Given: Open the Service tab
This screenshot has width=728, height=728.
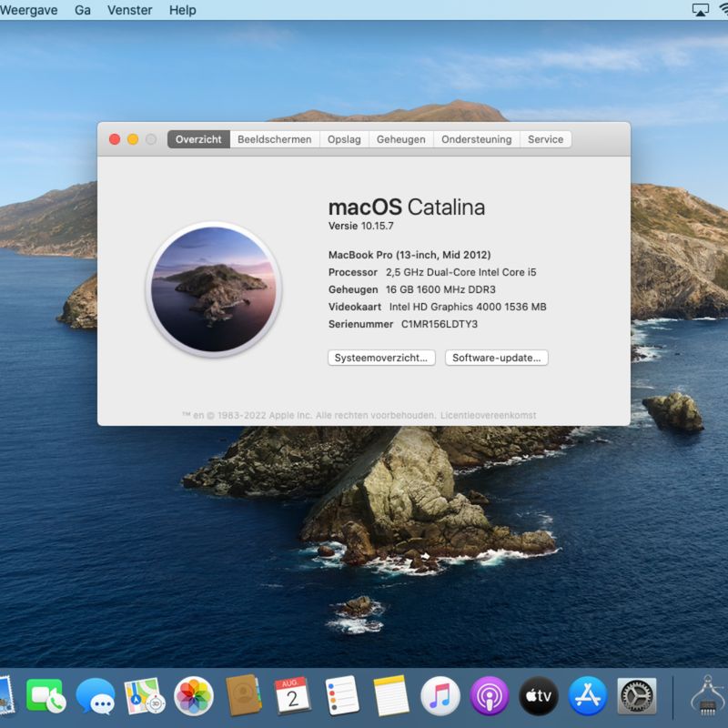Looking at the screenshot, I should coord(545,139).
